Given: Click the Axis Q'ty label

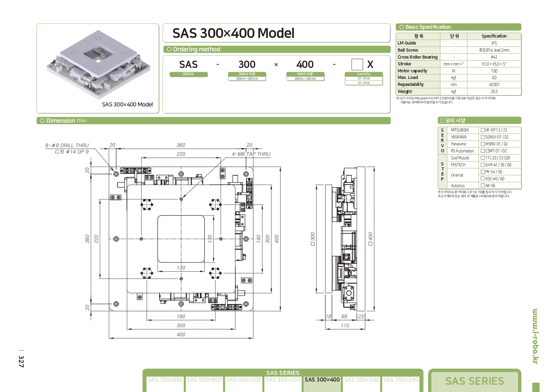Looking at the screenshot, I should pos(364,74).
